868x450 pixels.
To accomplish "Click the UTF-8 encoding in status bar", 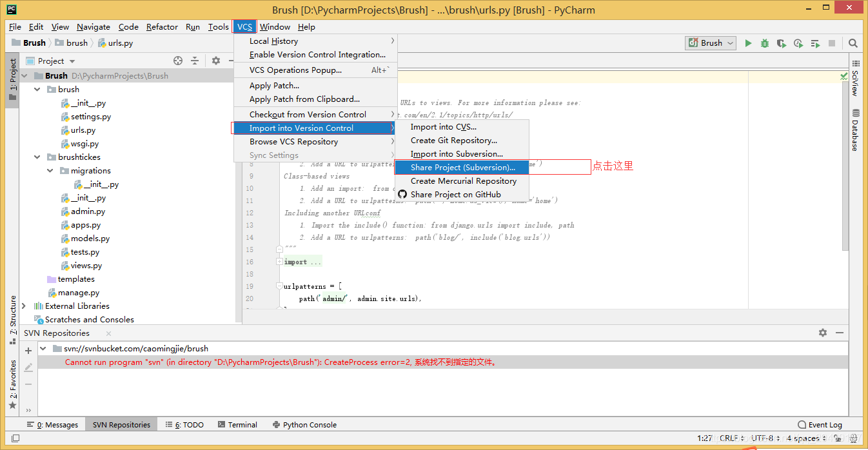I will coord(765,438).
